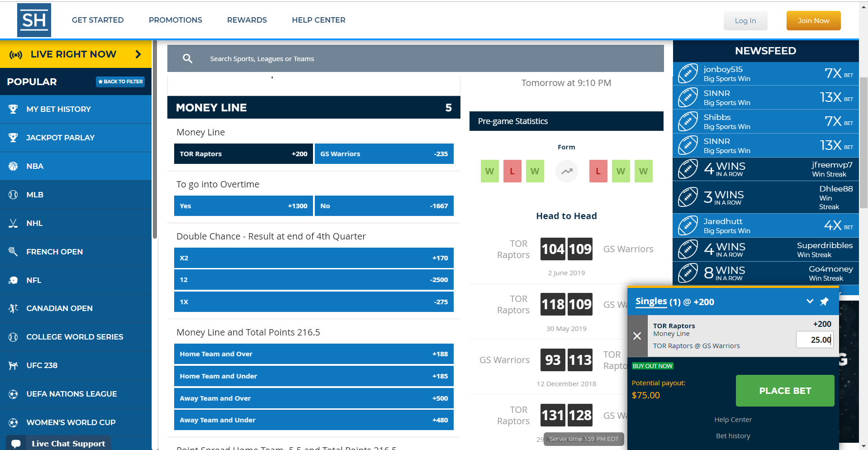This screenshot has height=450, width=868.
Task: Open the Promotions page
Action: tap(175, 20)
